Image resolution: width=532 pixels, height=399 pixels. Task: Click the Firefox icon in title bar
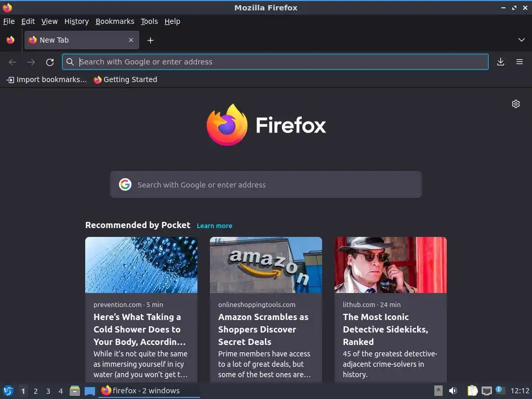[7, 7]
